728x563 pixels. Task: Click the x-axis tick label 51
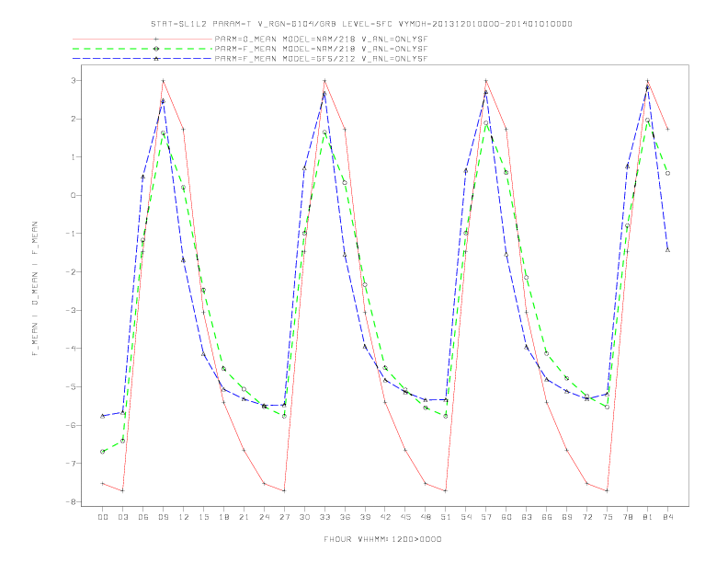pos(446,517)
